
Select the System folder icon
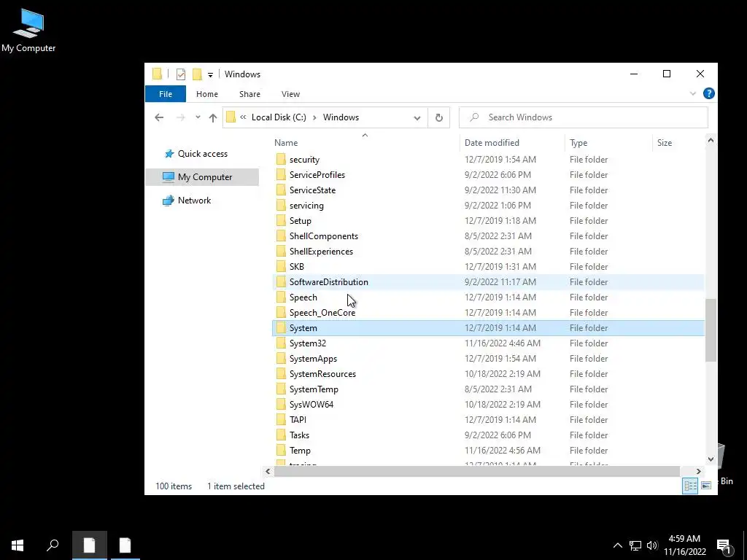coord(281,328)
